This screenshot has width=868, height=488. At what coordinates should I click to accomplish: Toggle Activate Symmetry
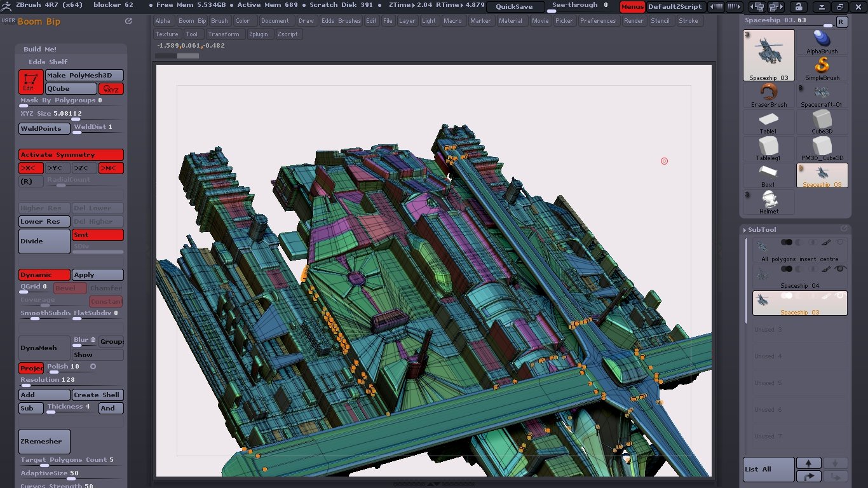71,155
